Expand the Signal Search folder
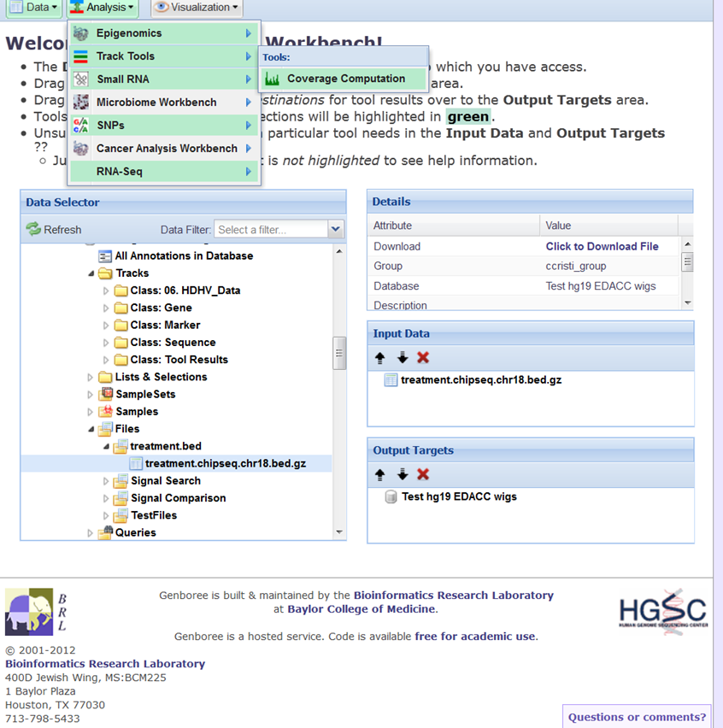723x728 pixels. coord(107,481)
